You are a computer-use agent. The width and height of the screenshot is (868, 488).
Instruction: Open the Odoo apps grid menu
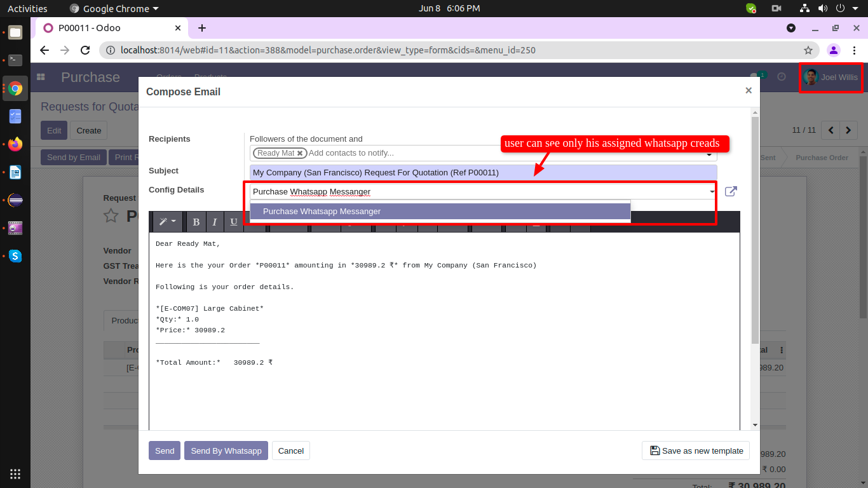[41, 78]
